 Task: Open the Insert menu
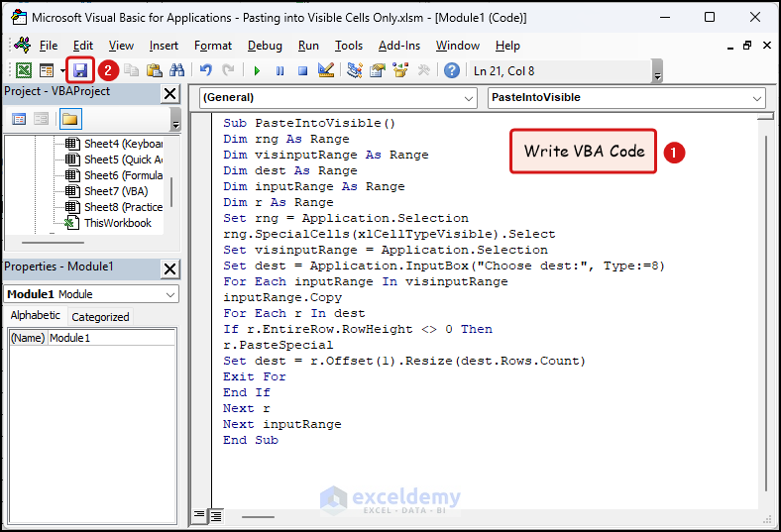point(164,46)
